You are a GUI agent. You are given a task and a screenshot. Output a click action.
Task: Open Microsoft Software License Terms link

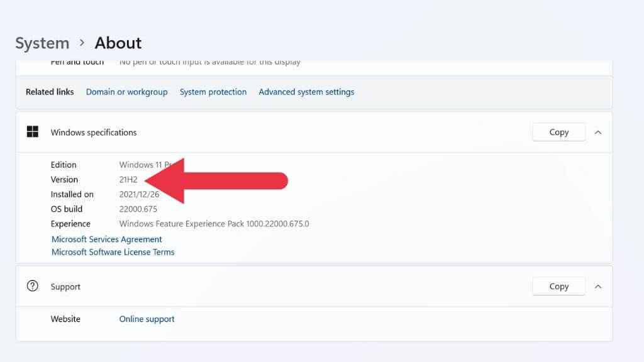click(113, 252)
